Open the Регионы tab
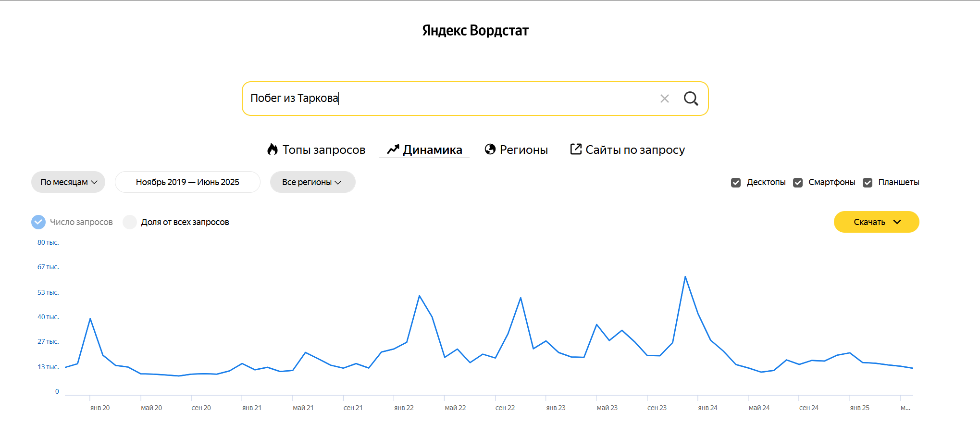 click(523, 150)
